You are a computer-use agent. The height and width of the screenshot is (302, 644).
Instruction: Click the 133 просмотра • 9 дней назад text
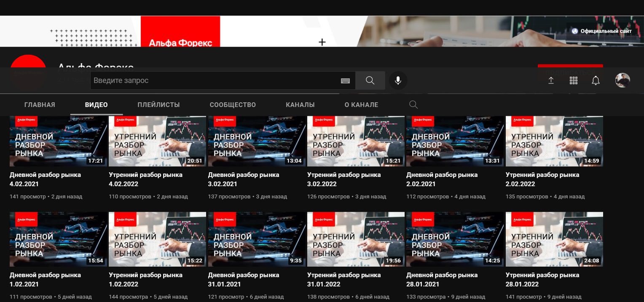[446, 297]
